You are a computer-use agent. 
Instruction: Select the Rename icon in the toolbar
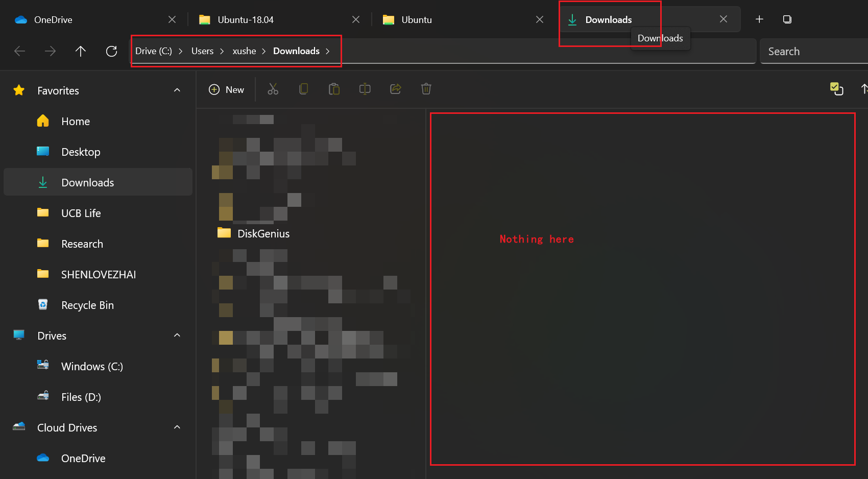pyautogui.click(x=365, y=89)
